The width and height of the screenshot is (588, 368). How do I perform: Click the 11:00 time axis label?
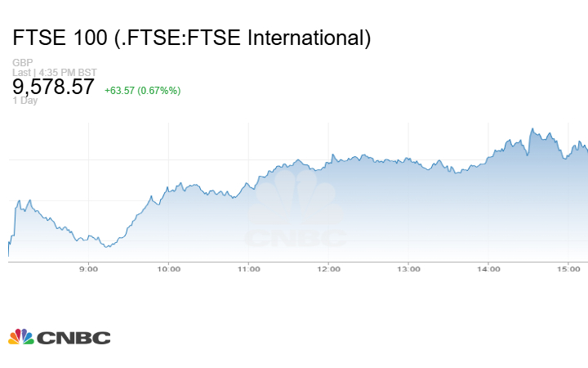(248, 268)
